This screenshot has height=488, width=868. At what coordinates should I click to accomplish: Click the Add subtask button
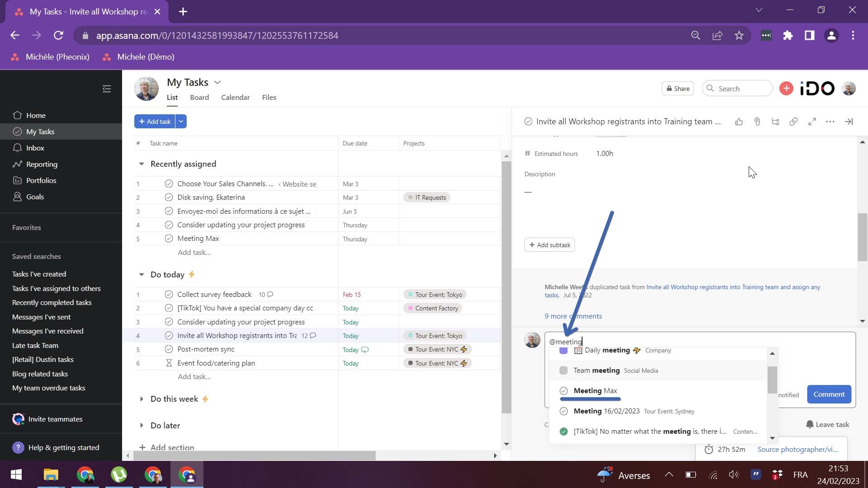(549, 244)
